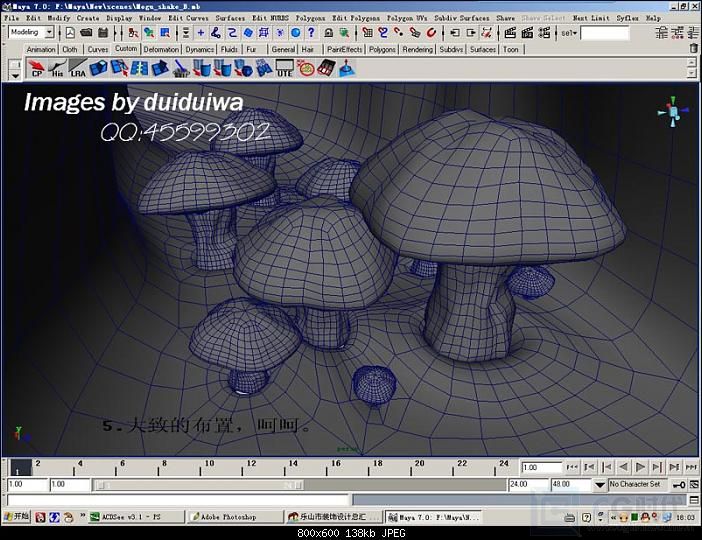Image resolution: width=702 pixels, height=540 pixels.
Task: Toggle the handles selection mask plus icon
Action: click(201, 32)
